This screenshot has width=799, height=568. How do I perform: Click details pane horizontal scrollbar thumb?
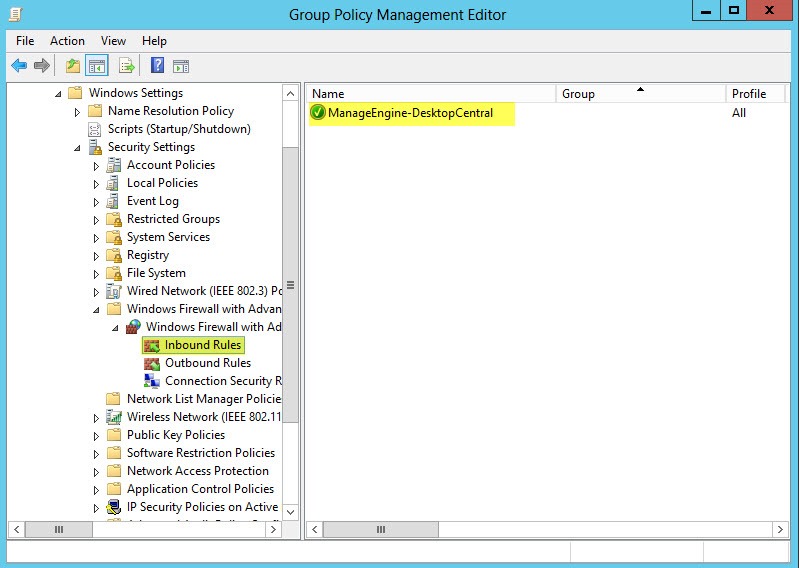click(x=381, y=529)
